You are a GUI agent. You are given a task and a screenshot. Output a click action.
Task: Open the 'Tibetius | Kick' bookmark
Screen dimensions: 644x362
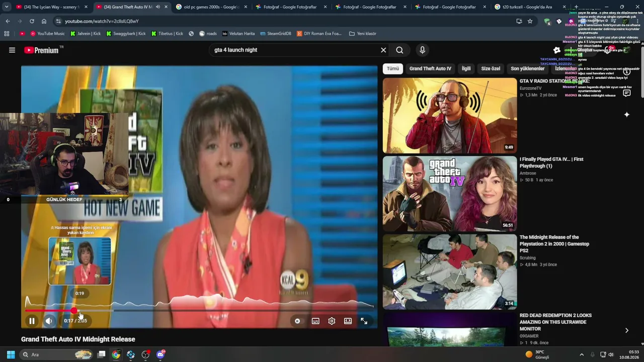[167, 34]
